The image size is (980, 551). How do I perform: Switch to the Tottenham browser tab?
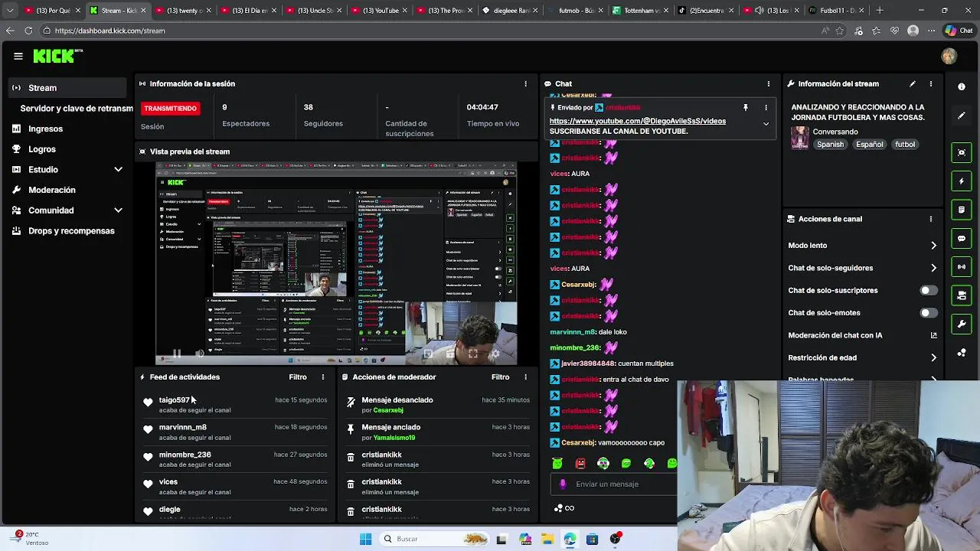pos(642,11)
